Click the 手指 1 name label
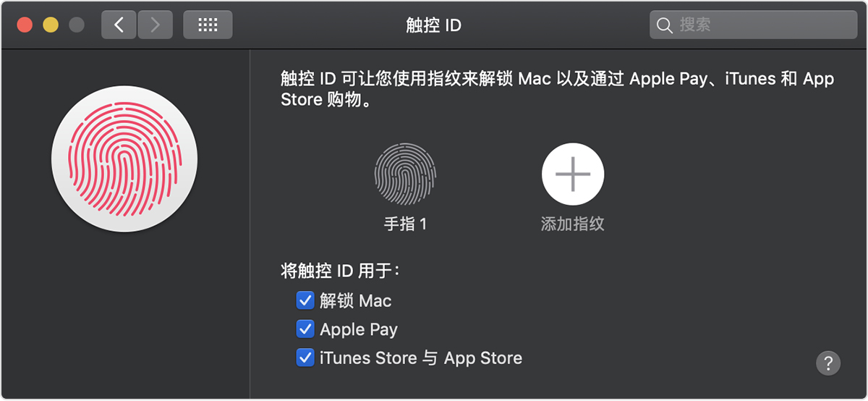Image resolution: width=868 pixels, height=401 pixels. click(405, 224)
